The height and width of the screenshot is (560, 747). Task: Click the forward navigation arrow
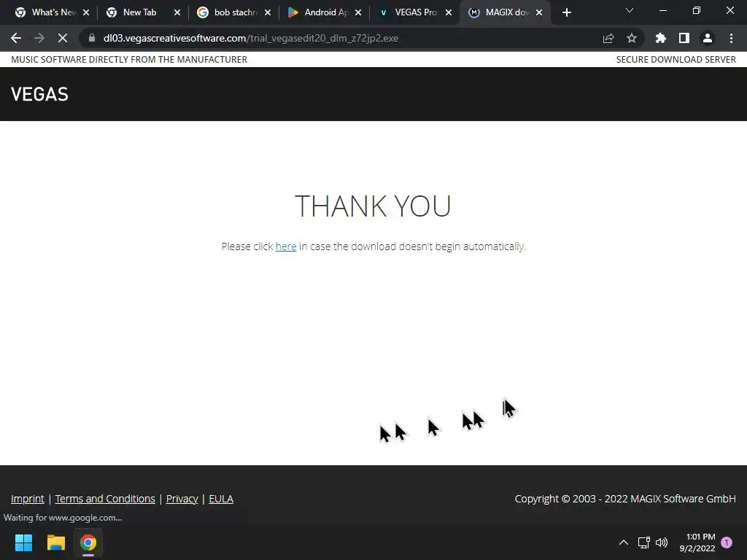pyautogui.click(x=39, y=38)
